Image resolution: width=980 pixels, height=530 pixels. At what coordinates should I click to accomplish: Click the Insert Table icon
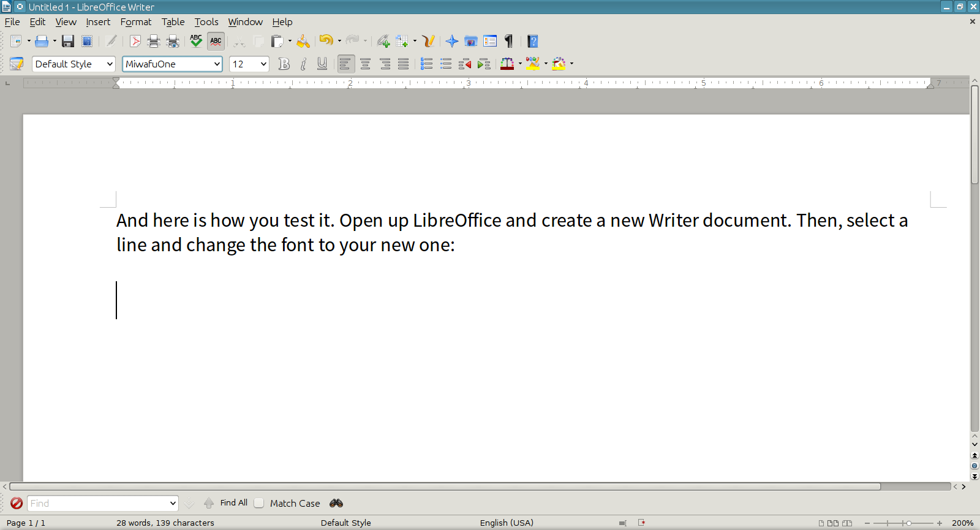click(x=402, y=41)
